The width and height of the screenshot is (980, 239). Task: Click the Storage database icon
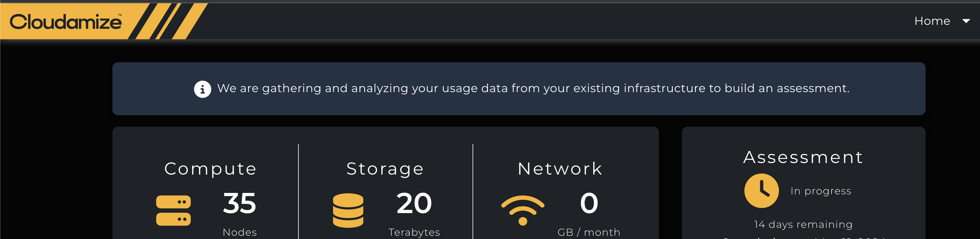tap(348, 210)
